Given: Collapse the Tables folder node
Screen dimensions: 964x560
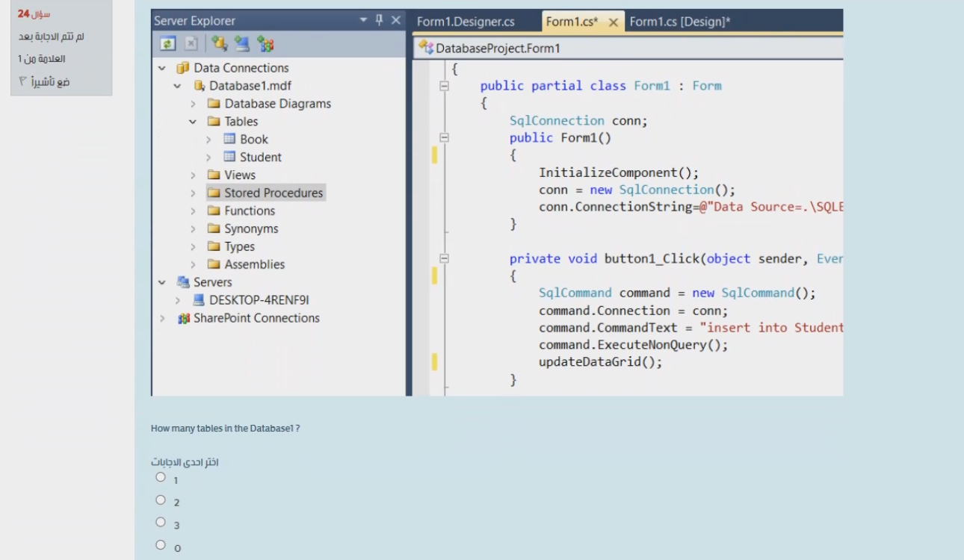Looking at the screenshot, I should (x=193, y=122).
